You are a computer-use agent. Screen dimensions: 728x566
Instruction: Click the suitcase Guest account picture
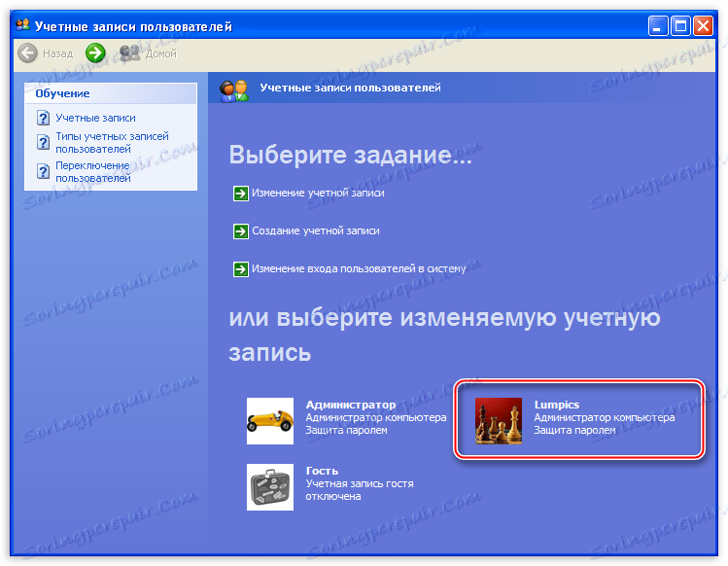click(270, 487)
